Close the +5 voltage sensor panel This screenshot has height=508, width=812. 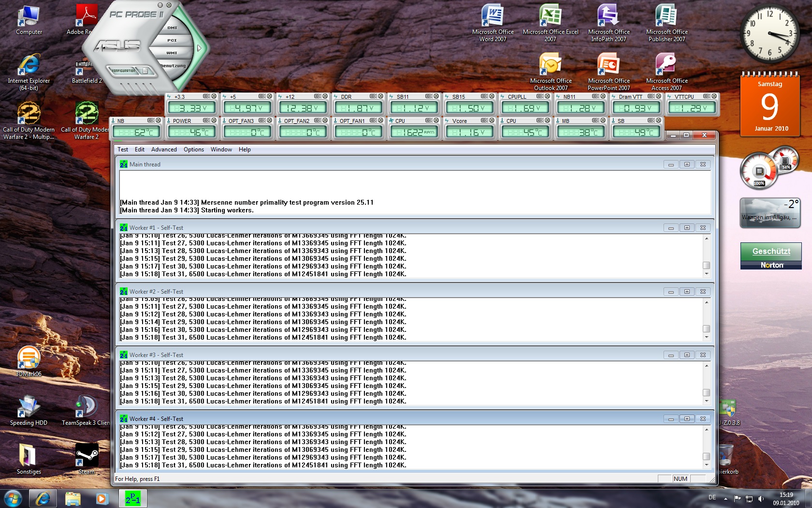click(x=269, y=96)
